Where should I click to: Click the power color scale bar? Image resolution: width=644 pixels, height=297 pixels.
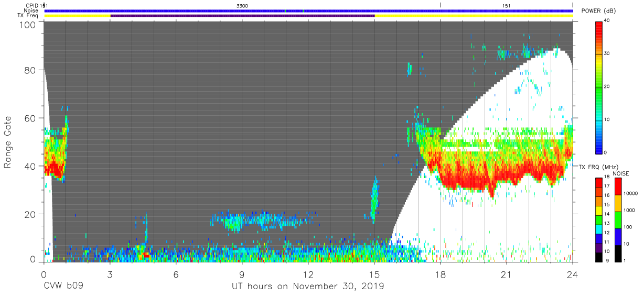(599, 87)
